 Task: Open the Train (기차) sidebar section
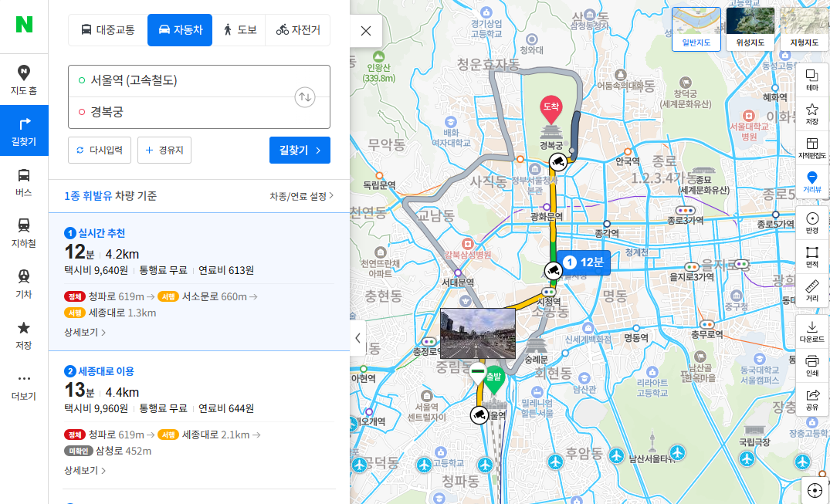pyautogui.click(x=24, y=284)
